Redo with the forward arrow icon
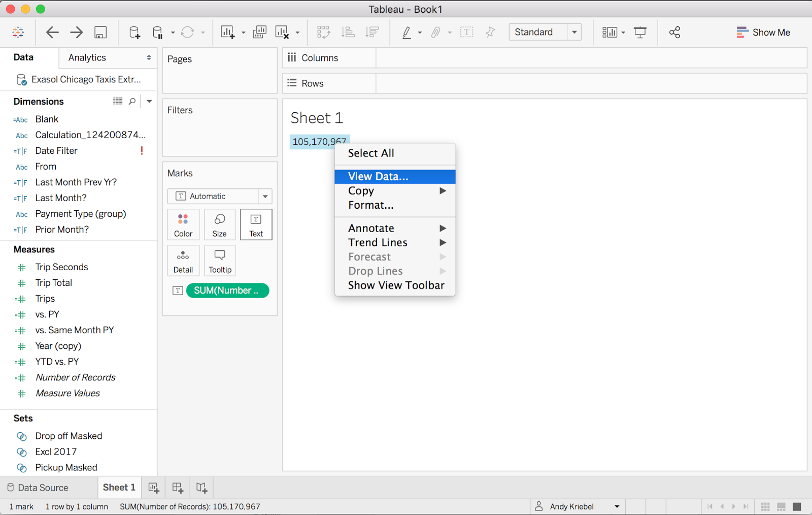The width and height of the screenshot is (812, 515). click(x=77, y=33)
